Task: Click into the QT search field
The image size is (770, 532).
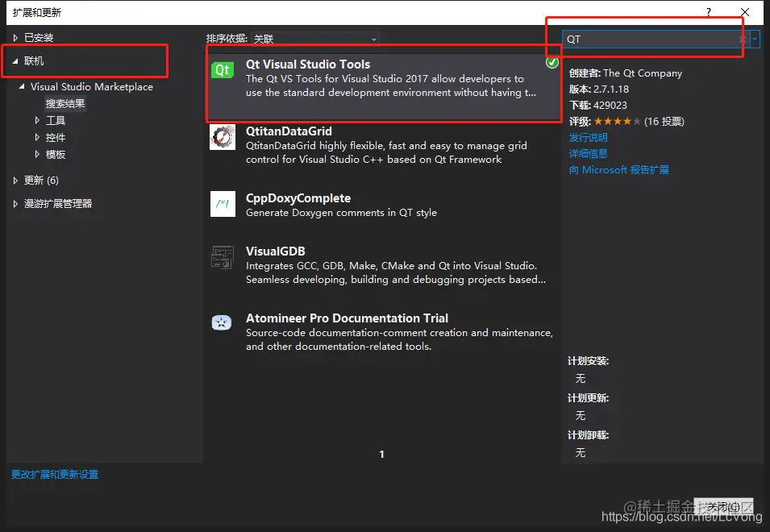Action: point(649,39)
